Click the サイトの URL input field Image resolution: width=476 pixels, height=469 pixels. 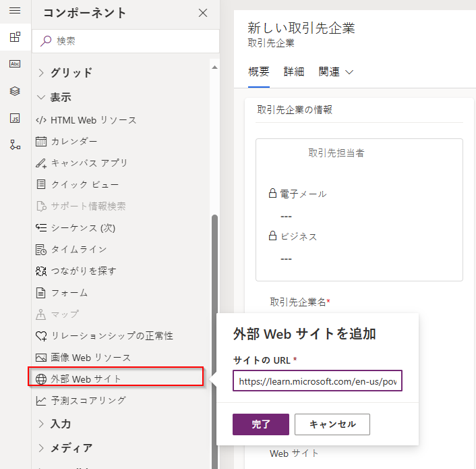pyautogui.click(x=318, y=381)
